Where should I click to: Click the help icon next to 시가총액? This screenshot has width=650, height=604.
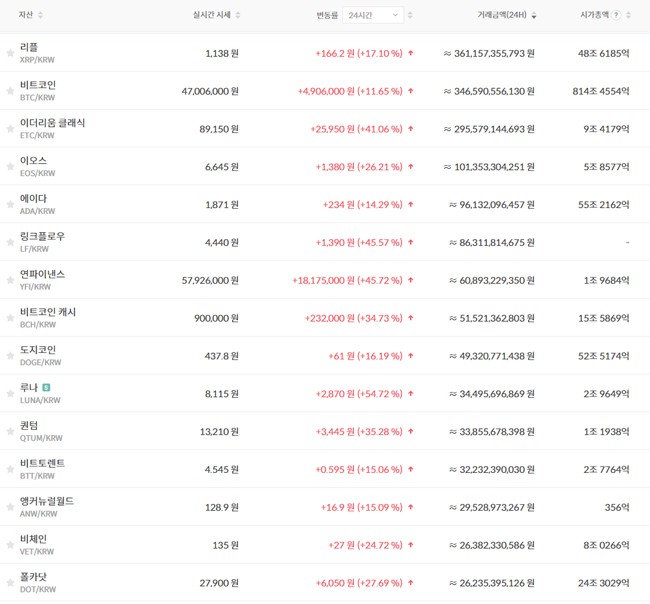coord(616,15)
